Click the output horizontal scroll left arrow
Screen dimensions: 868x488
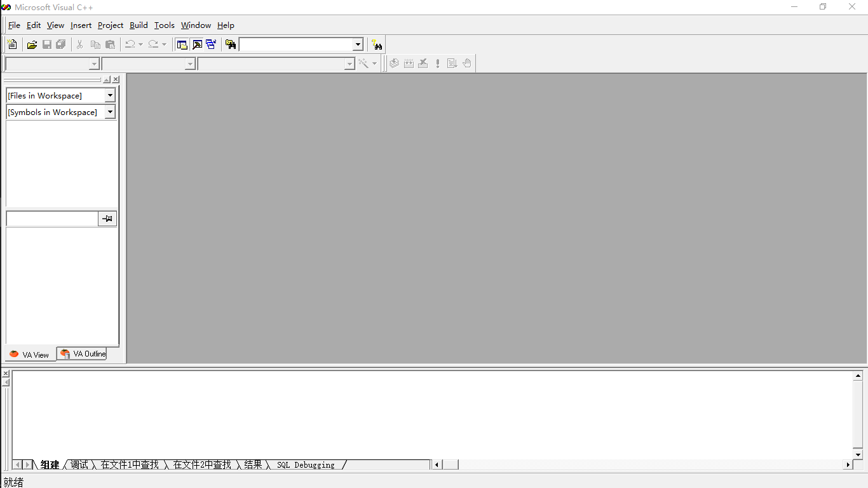(x=437, y=465)
